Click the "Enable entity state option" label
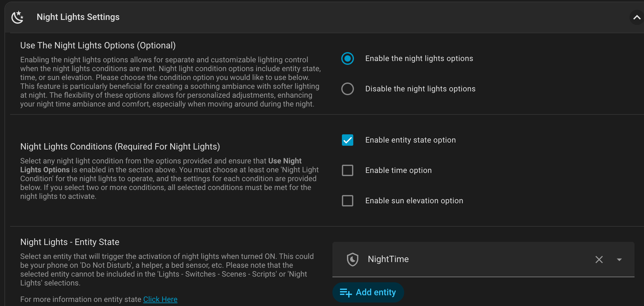The image size is (644, 306). click(x=410, y=140)
